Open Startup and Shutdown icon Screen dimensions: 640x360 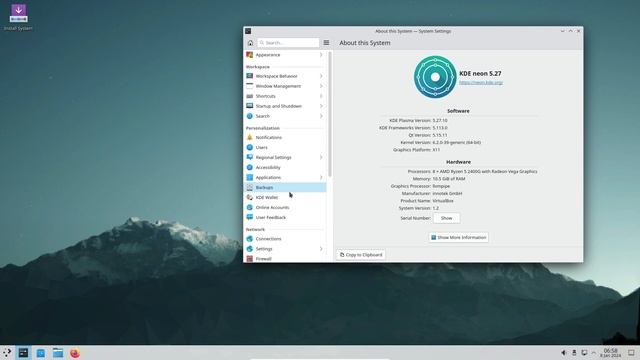pos(250,106)
